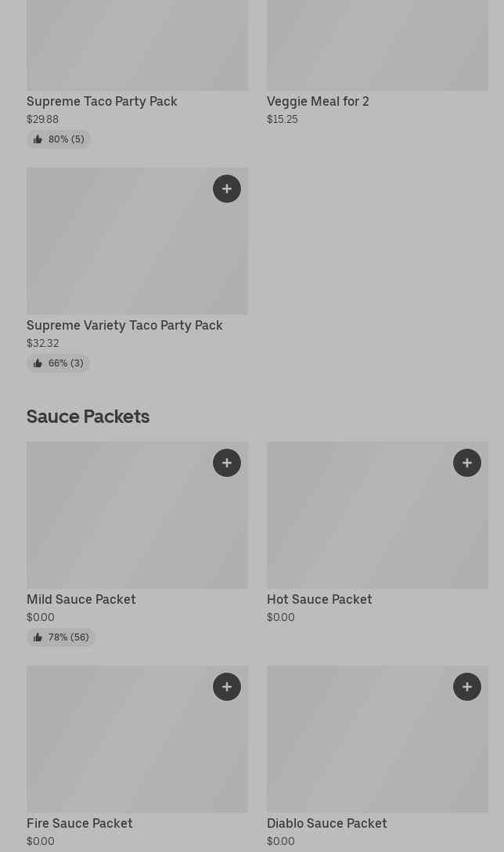Click thumbs-up icon showing 78% rating
This screenshot has height=852, width=504.
(38, 637)
